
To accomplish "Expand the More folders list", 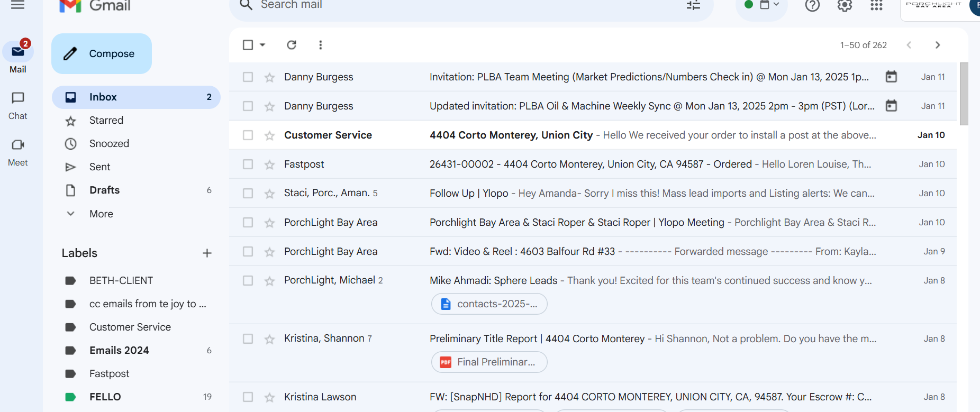I will [101, 214].
